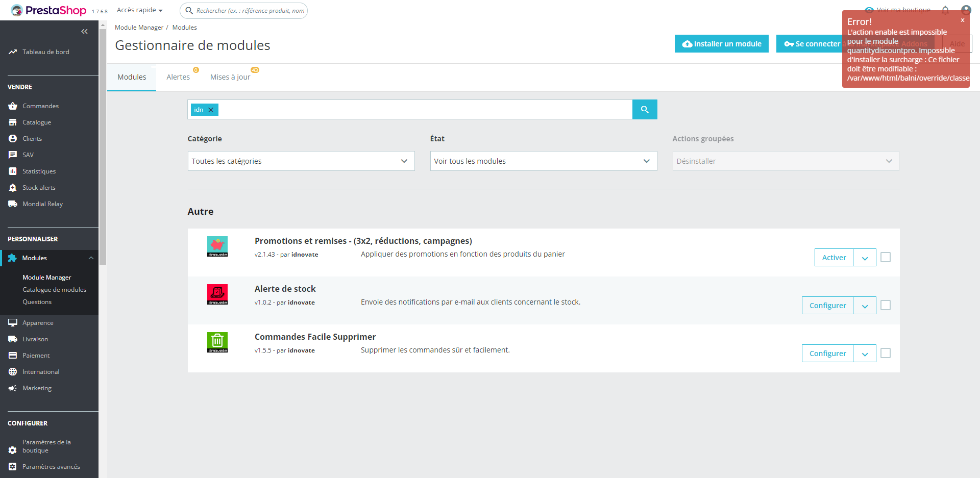Check the Commandes Facile Supprimer module checkbox
This screenshot has height=478, width=980.
(886, 353)
